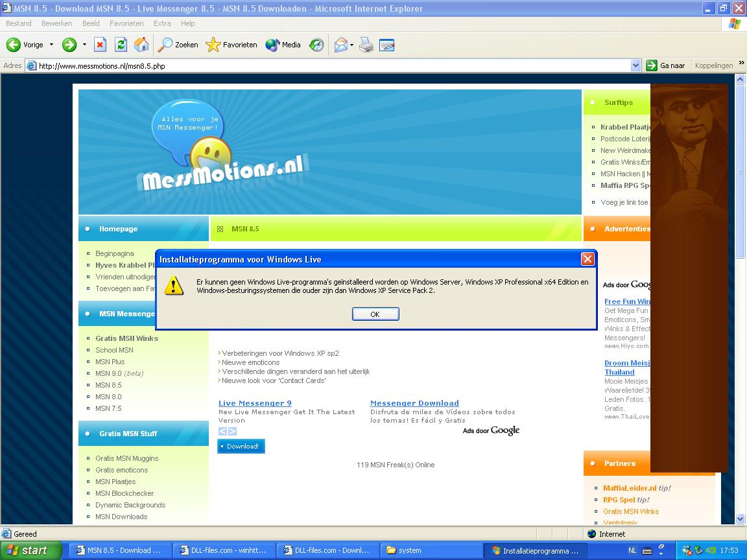Image resolution: width=747 pixels, height=560 pixels.
Task: Switch to Installatieprogramma taskbar item
Action: (x=535, y=550)
